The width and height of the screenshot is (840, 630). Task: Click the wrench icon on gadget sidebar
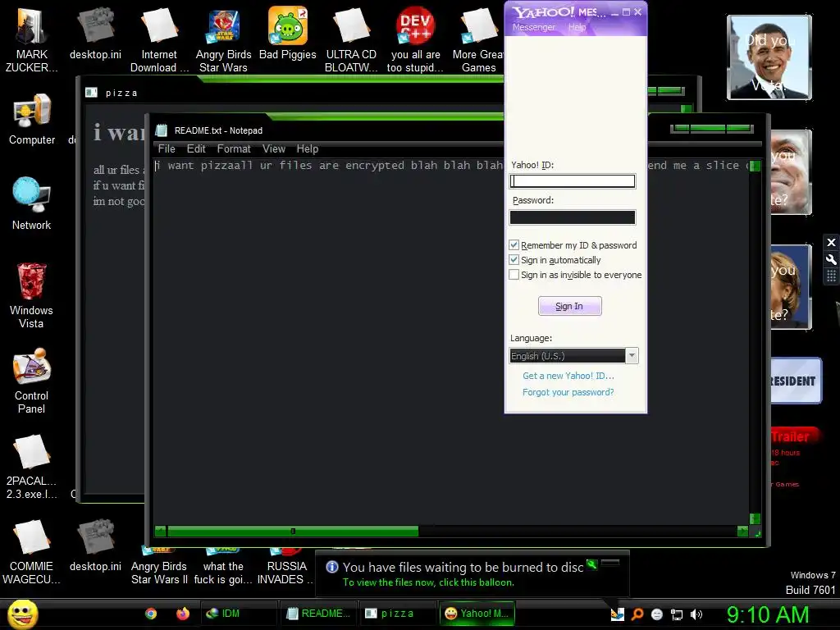832,260
